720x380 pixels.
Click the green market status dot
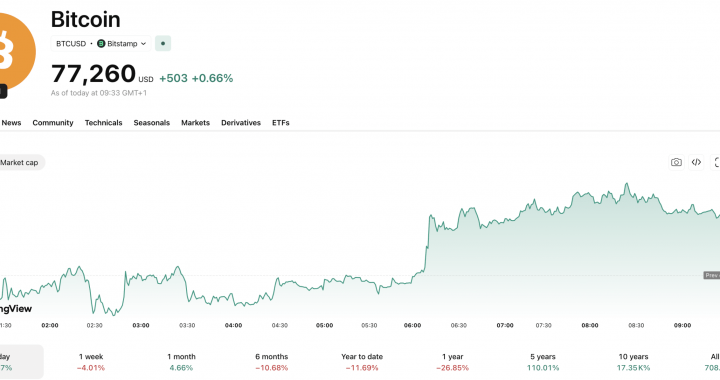tap(163, 44)
